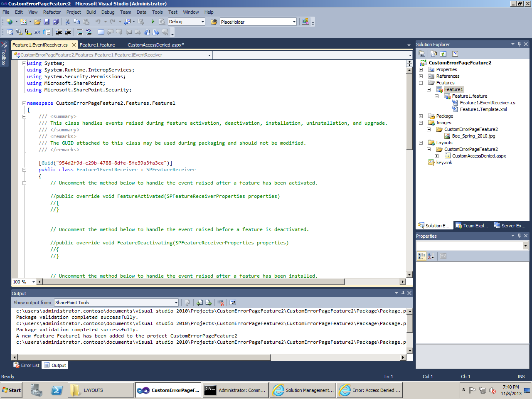The image size is (532, 399).
Task: Select Bee_Spring_2010.jpg in Solution Explorer
Action: tap(474, 136)
